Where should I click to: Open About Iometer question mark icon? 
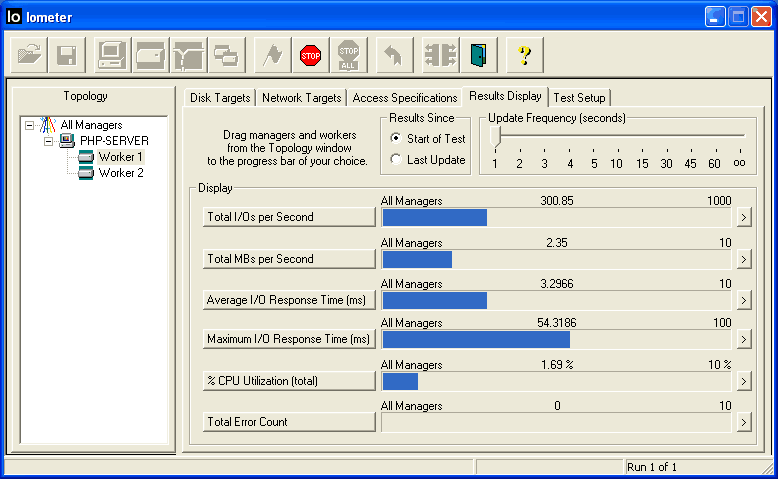524,55
